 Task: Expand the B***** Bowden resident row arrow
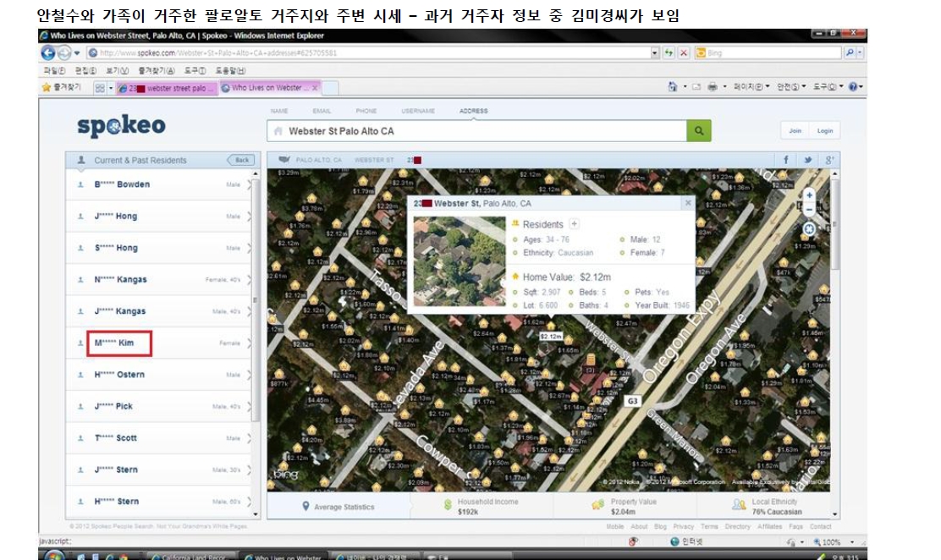pyautogui.click(x=249, y=184)
